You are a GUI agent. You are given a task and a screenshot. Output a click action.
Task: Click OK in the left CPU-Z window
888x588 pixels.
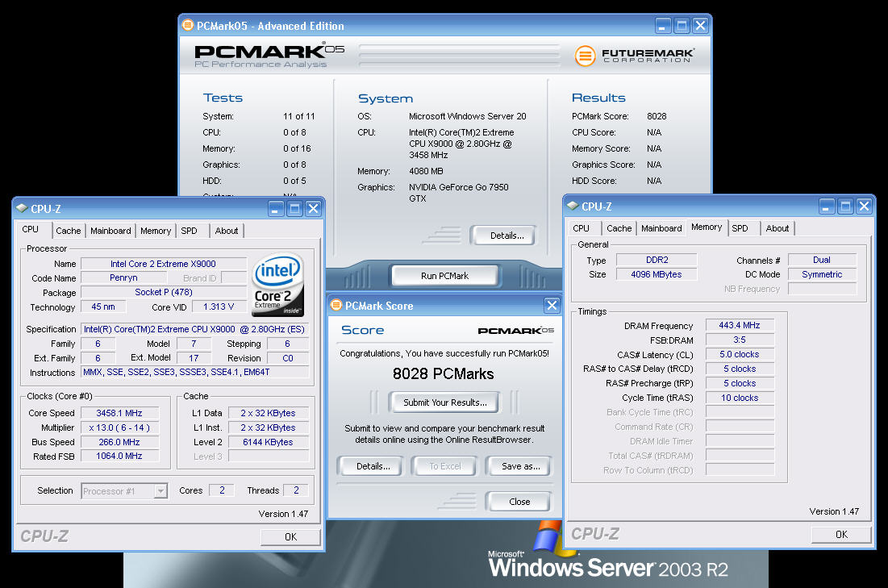pos(290,537)
